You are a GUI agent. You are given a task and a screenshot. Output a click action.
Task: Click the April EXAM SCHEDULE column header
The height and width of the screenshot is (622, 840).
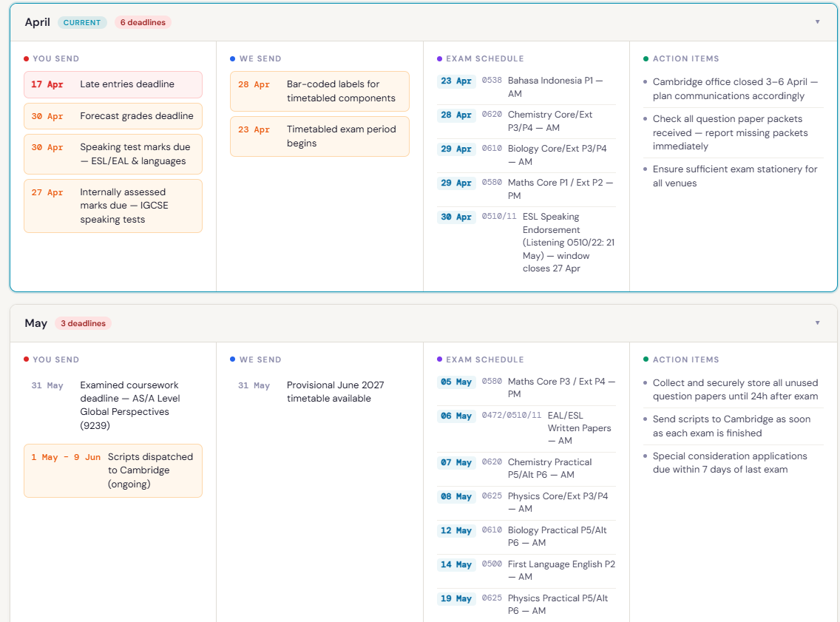coord(481,59)
